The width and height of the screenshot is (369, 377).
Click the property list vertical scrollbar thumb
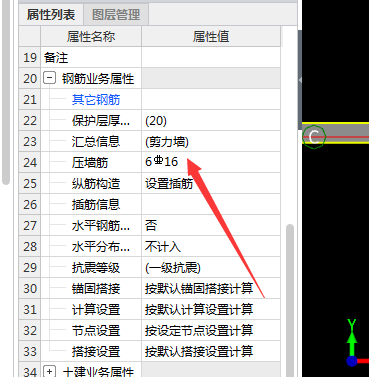coord(290,300)
